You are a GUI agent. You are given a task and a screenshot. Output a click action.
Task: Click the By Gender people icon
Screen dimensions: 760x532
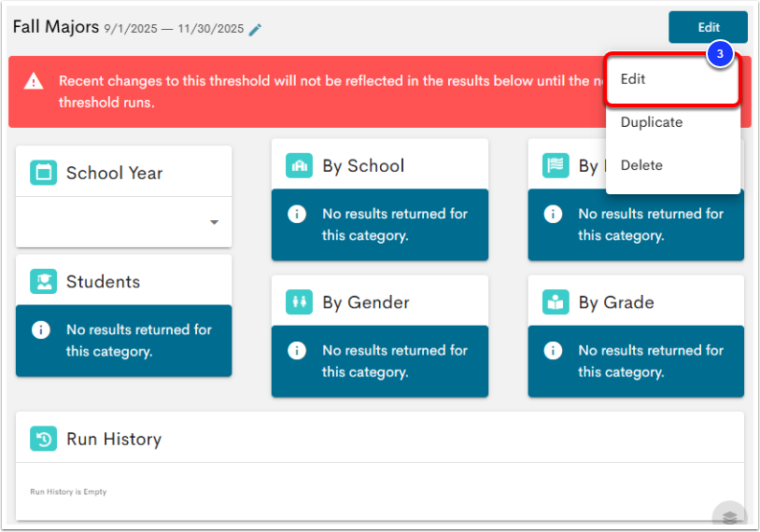[299, 302]
